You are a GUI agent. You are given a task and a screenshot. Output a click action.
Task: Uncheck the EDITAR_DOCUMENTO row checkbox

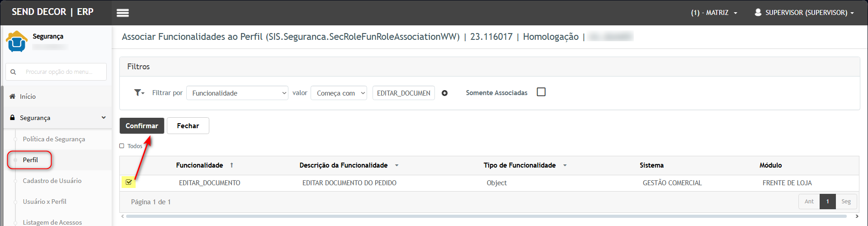pyautogui.click(x=129, y=183)
